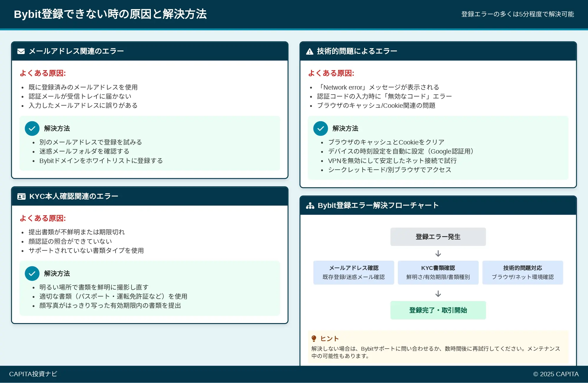Click the Network error message cause line

378,87
